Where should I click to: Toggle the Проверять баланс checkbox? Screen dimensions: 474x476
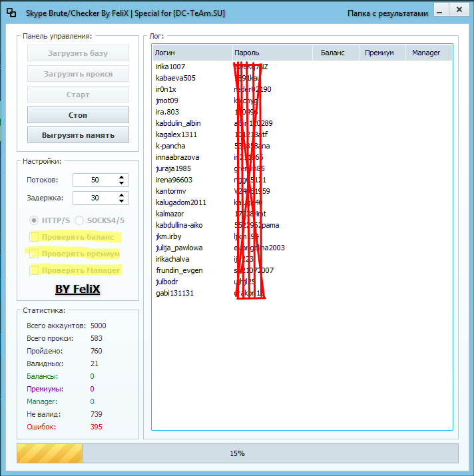point(35,237)
